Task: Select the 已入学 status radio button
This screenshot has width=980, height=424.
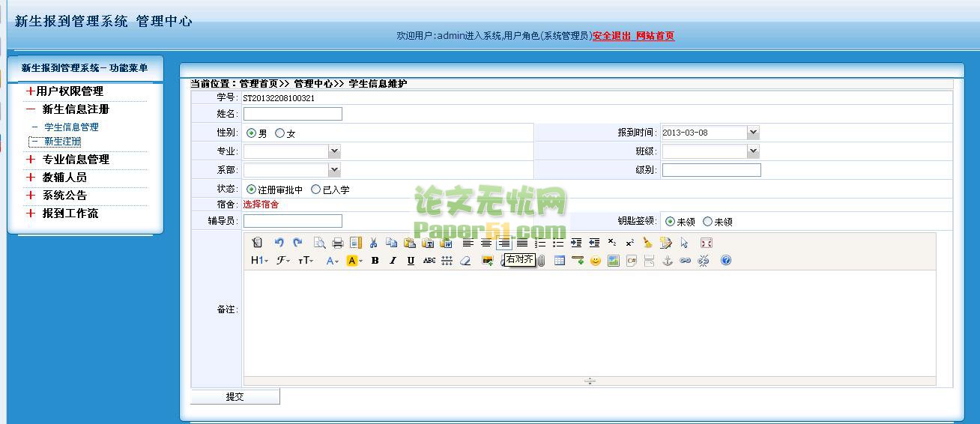Action: [x=316, y=190]
